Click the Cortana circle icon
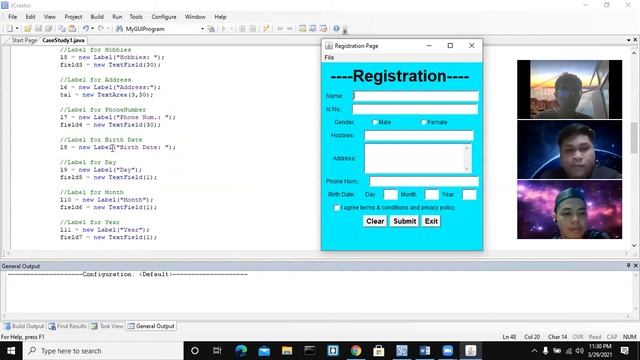The image size is (640, 360). 195,351
